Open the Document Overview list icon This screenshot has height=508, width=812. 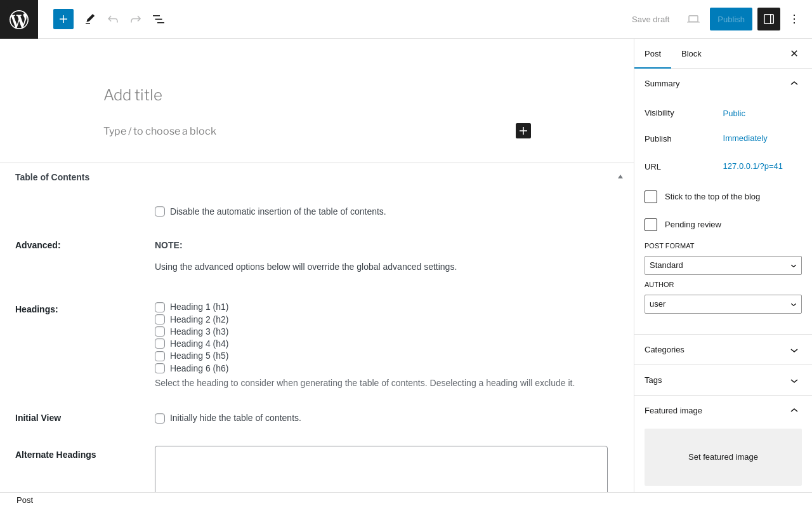(x=159, y=19)
